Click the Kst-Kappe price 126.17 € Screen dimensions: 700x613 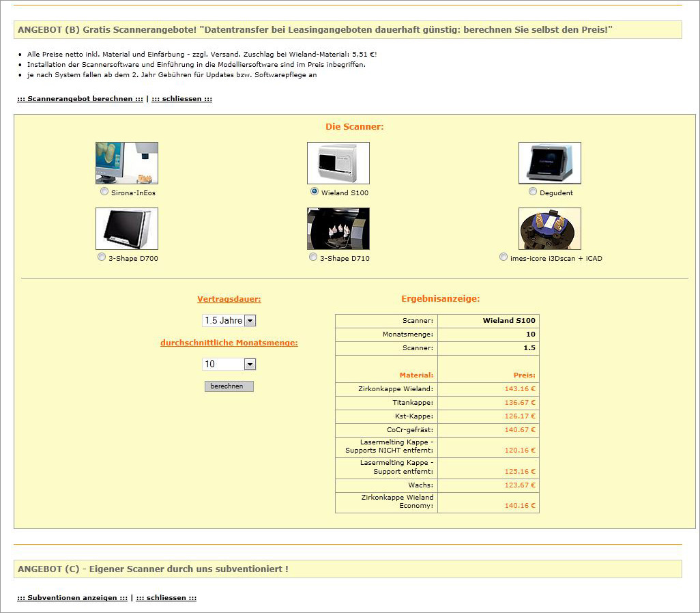coord(520,416)
